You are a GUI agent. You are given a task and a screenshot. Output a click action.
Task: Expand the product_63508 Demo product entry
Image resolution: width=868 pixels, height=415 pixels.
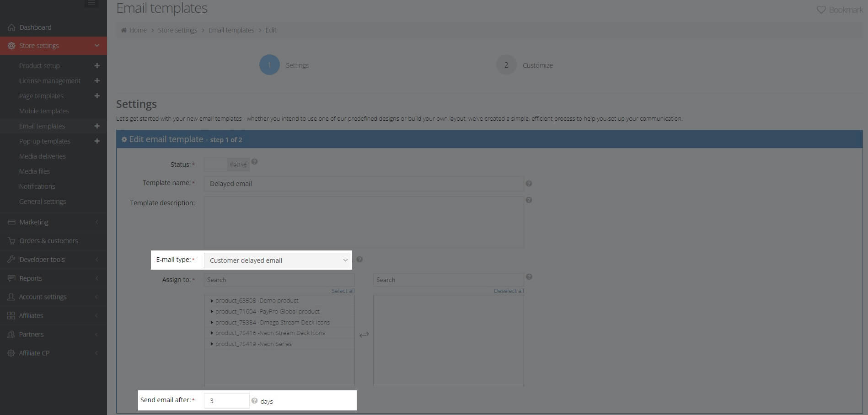coord(212,300)
